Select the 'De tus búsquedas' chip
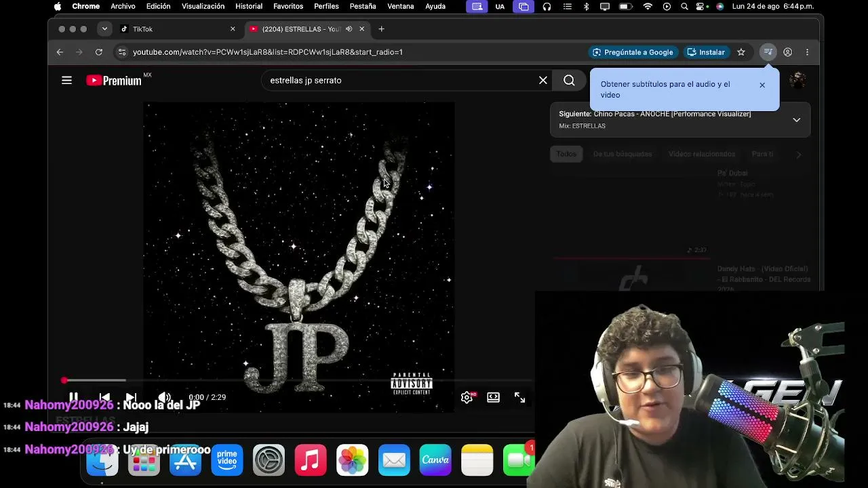 click(x=623, y=154)
